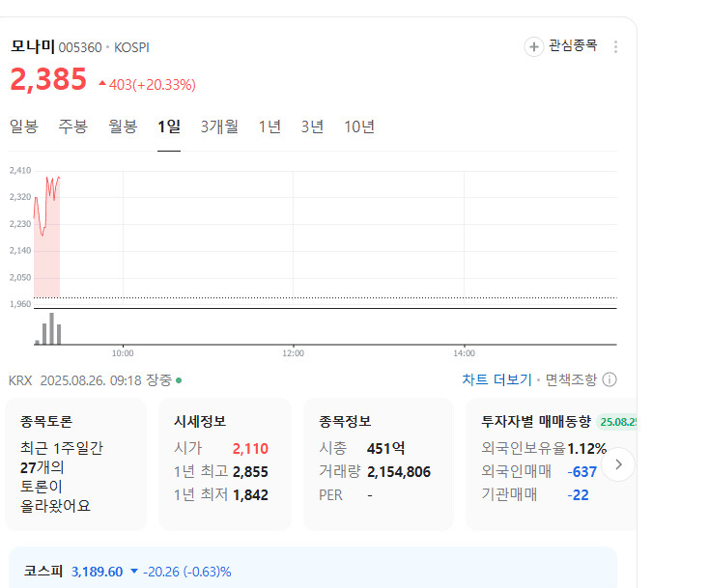This screenshot has width=709, height=588.
Task: Click the 외국인보유율 value 1.12%
Action: point(586,449)
